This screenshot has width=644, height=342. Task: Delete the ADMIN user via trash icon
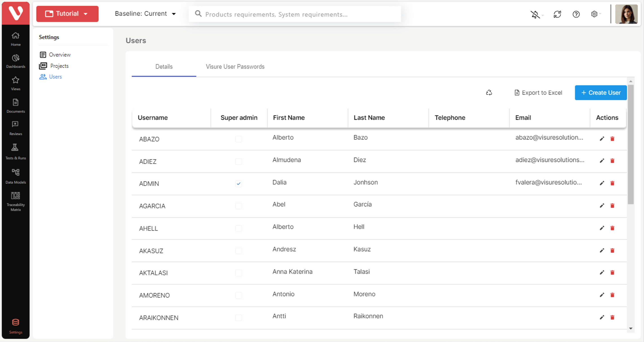tap(612, 183)
